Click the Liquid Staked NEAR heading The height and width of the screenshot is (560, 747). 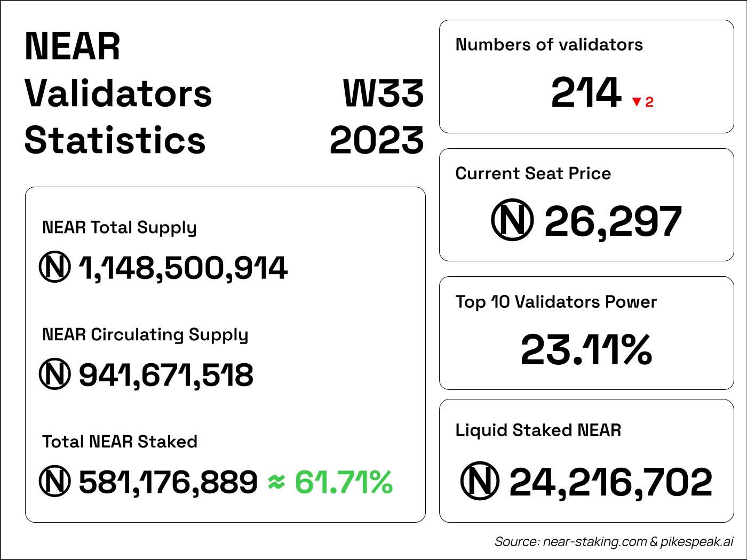point(538,430)
